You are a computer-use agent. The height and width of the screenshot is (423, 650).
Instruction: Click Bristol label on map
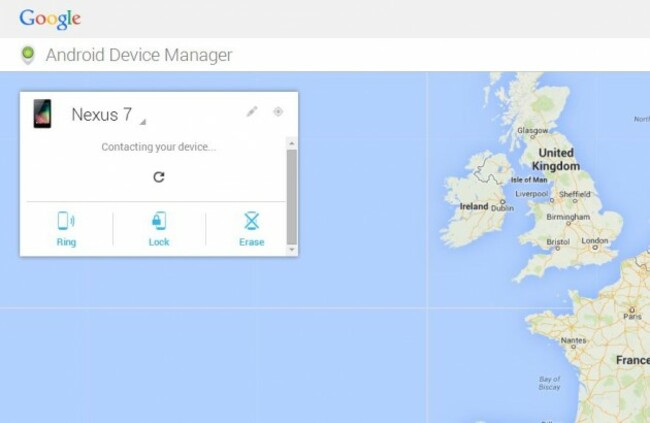(x=558, y=241)
